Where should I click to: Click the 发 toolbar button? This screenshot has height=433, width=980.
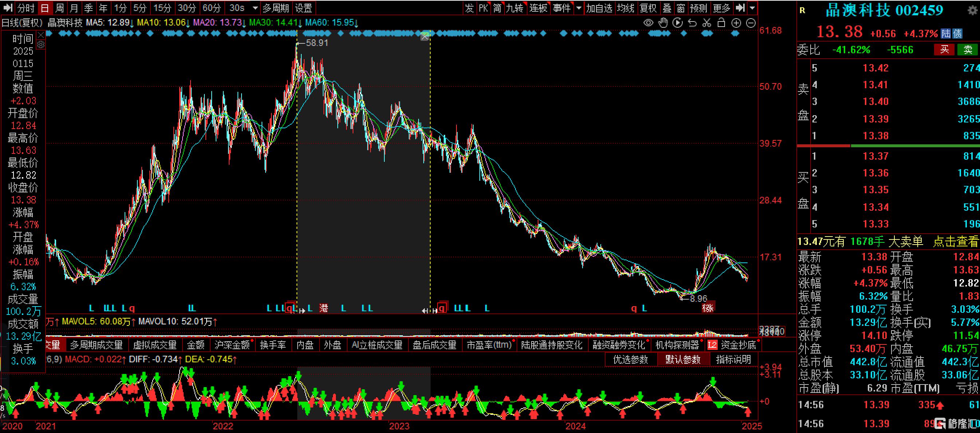(469, 8)
